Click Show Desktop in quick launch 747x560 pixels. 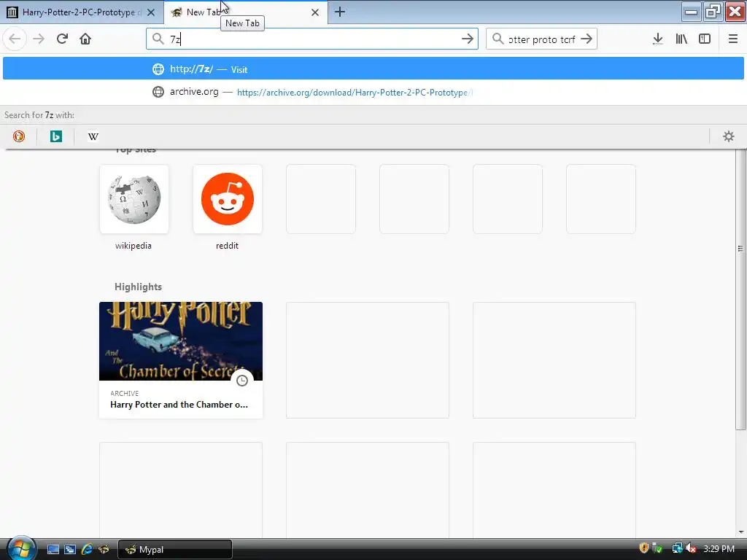(53, 550)
